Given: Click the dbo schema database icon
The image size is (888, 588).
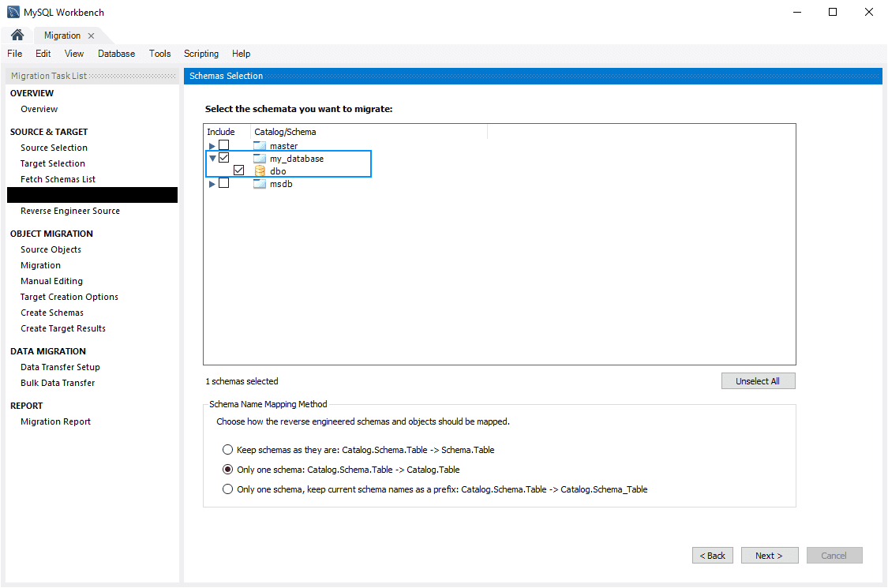Looking at the screenshot, I should point(260,171).
